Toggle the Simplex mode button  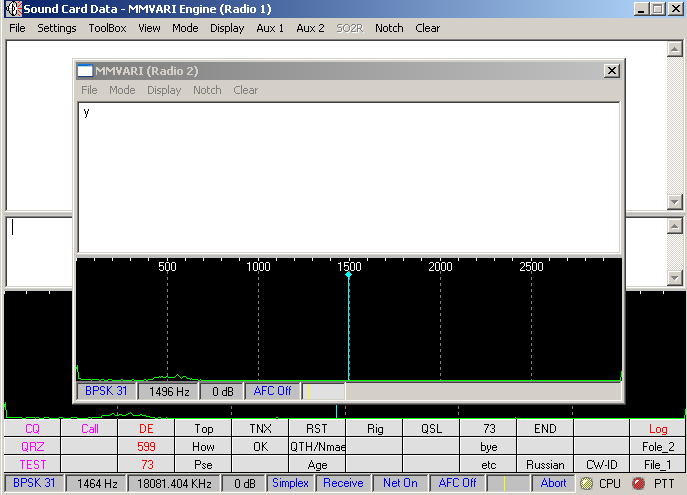(290, 483)
